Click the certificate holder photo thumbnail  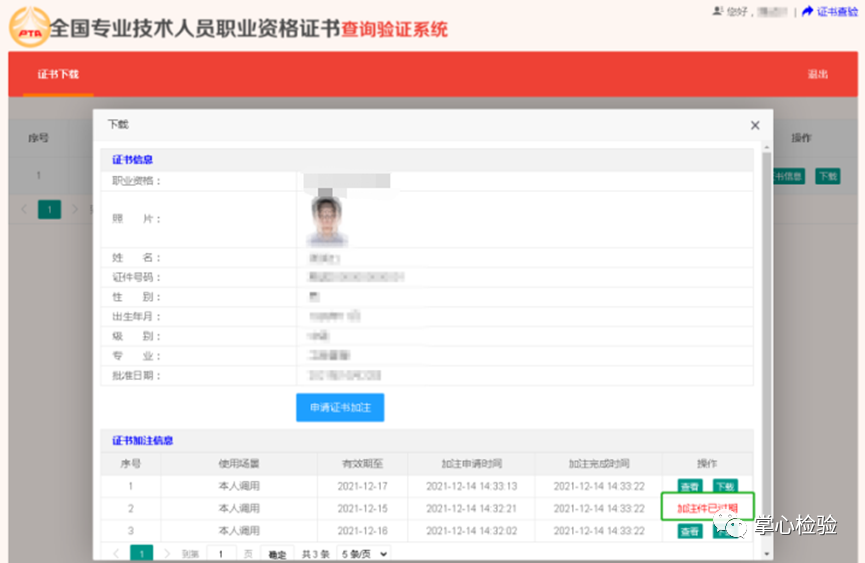324,218
